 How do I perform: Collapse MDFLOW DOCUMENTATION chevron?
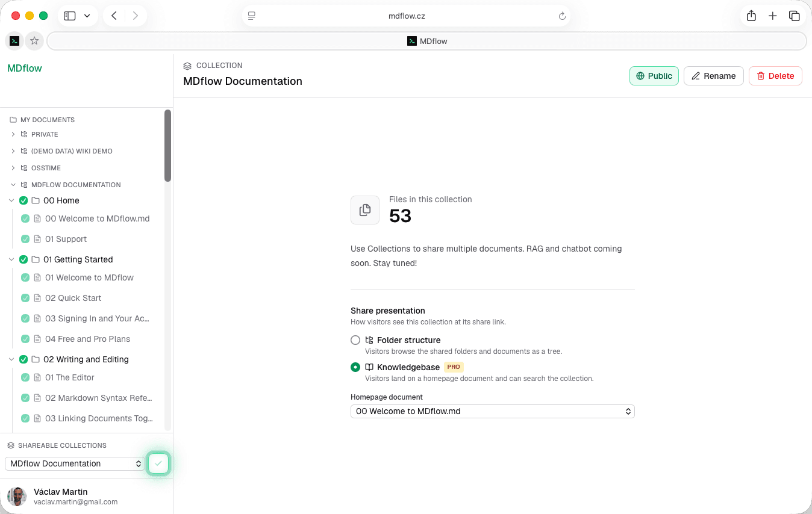13,185
